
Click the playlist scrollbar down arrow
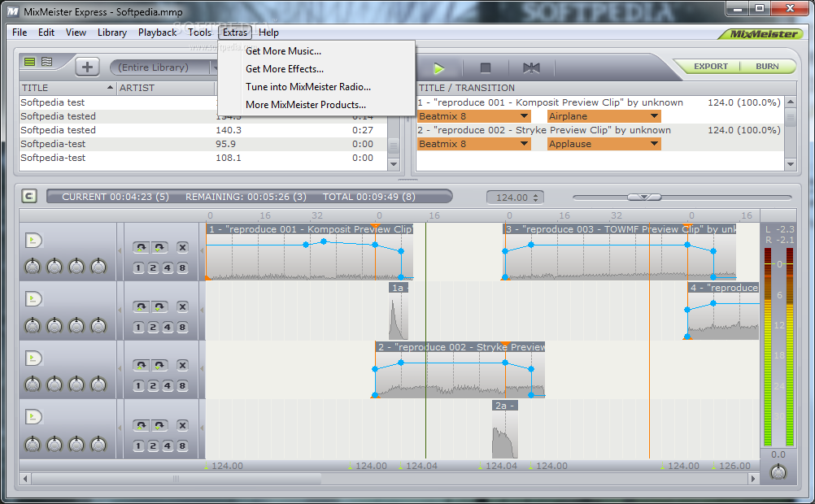tap(791, 164)
